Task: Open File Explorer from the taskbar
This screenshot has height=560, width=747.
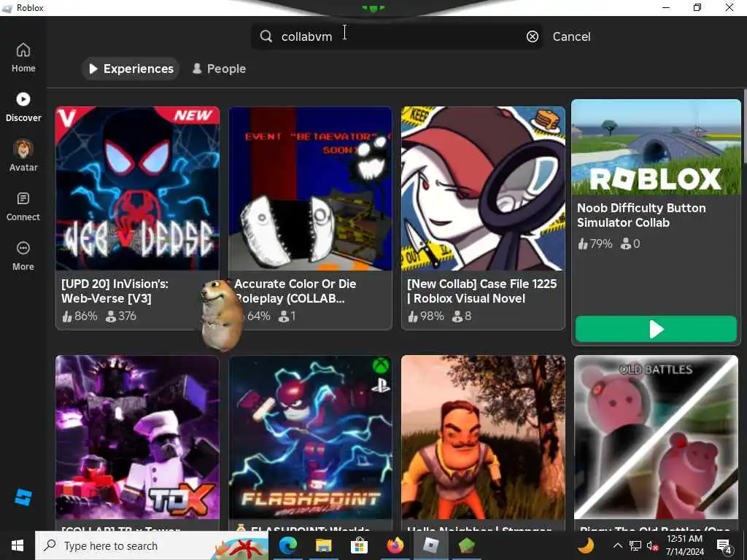Action: coord(323,545)
